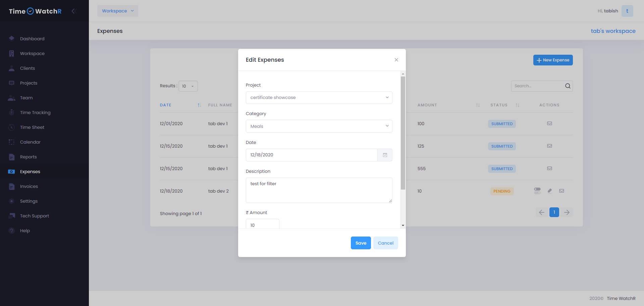Viewport: 644px width, 306px height.
Task: Click the TimeWatchR logo
Action: point(35,11)
